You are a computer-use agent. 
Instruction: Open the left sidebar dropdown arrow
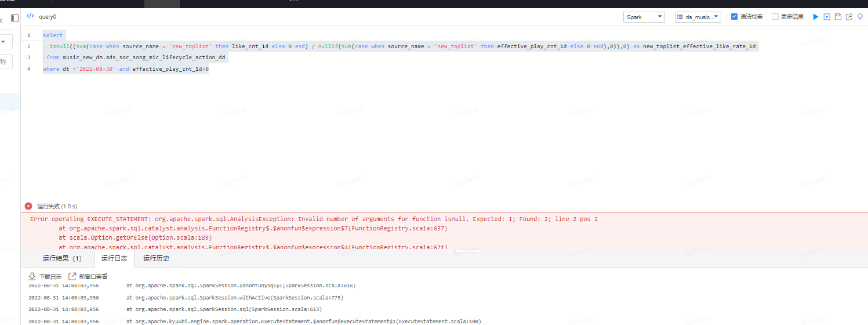[x=5, y=42]
